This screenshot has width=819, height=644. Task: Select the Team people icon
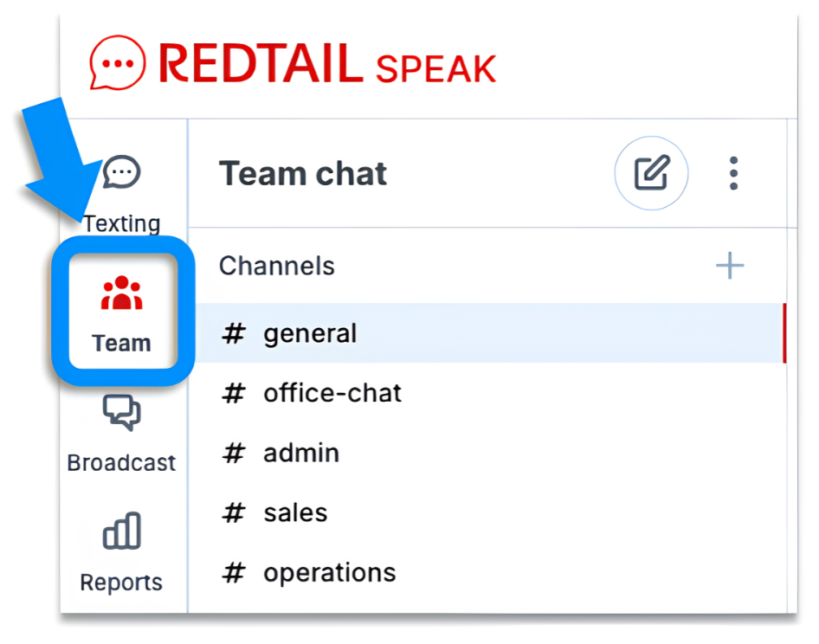click(122, 293)
